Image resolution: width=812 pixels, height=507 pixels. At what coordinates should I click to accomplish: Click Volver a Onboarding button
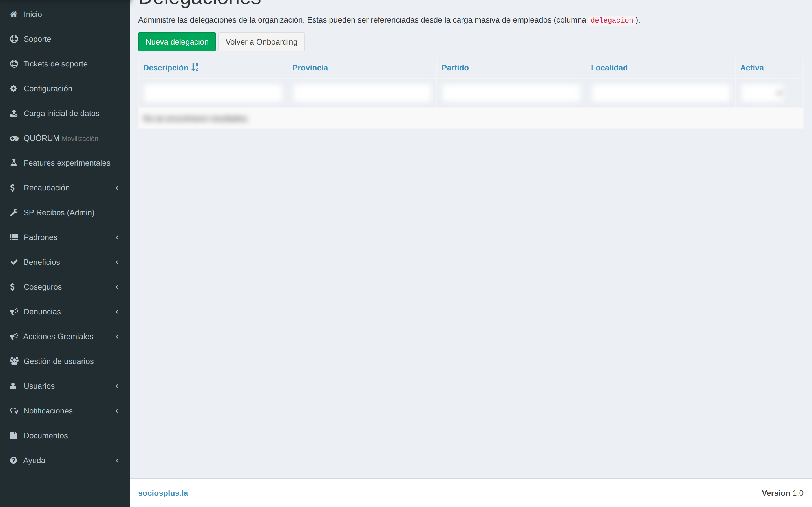coord(261,42)
